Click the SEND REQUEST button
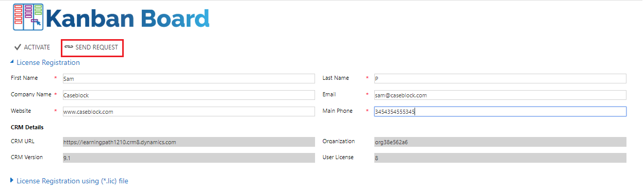The width and height of the screenshot is (644, 189). 91,47
